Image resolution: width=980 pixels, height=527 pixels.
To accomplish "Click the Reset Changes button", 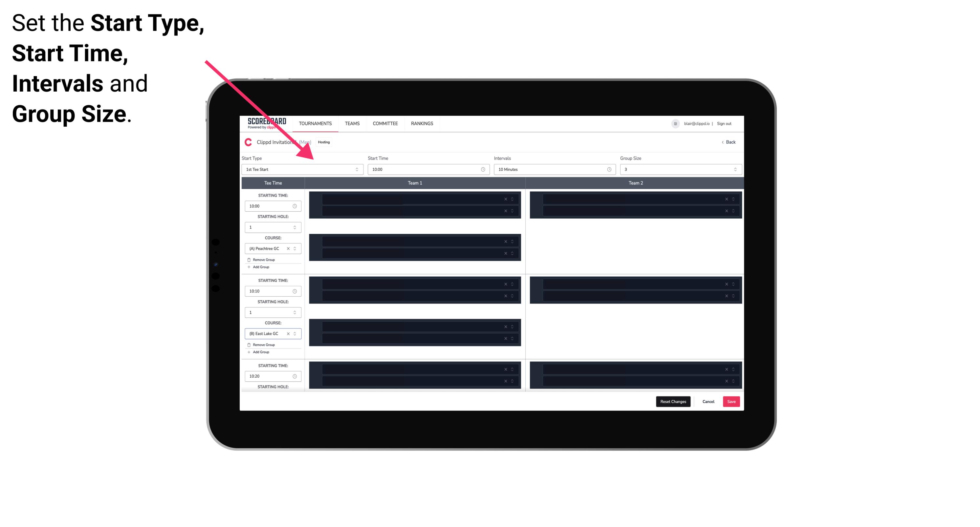I will [x=674, y=401].
